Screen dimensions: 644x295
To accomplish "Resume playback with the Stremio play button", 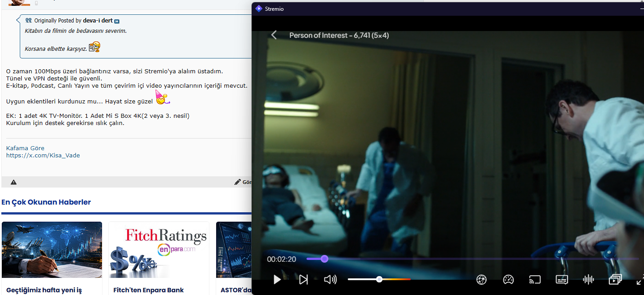I will coord(277,280).
